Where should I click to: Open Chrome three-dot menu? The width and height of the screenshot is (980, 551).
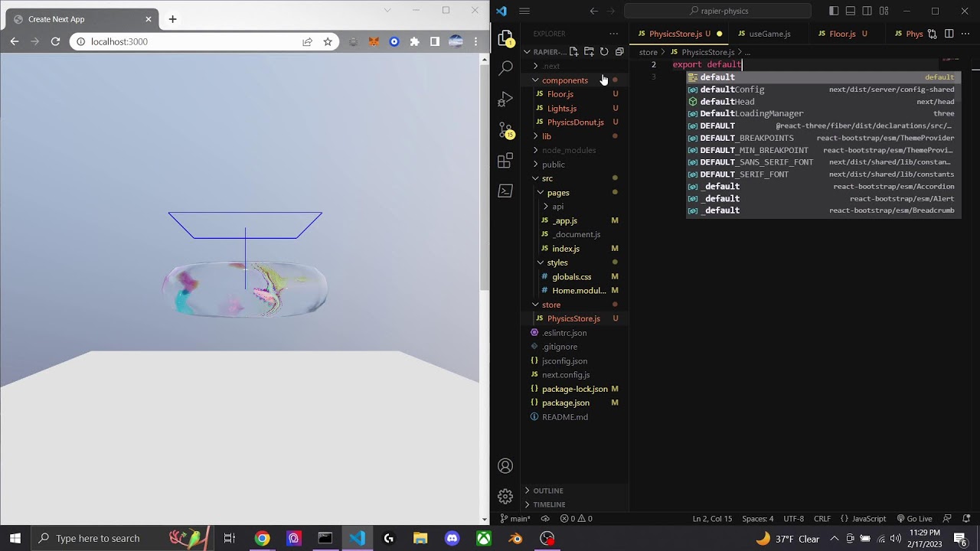coord(476,41)
